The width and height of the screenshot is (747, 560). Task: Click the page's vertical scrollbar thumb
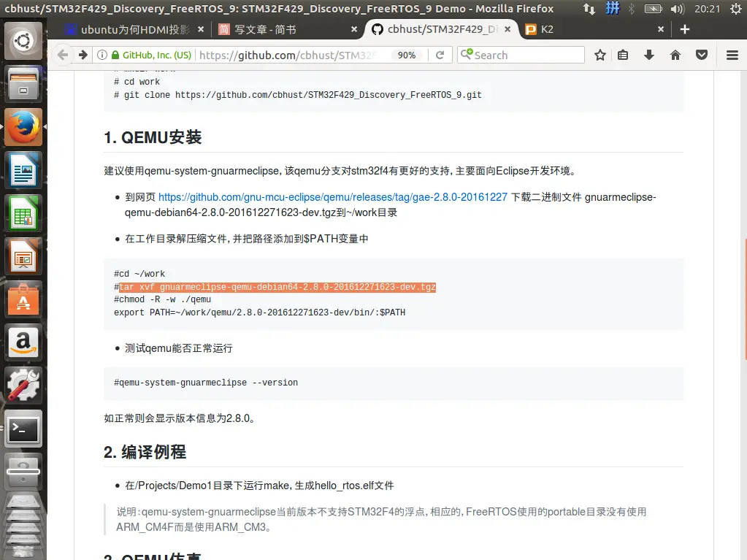[745, 299]
